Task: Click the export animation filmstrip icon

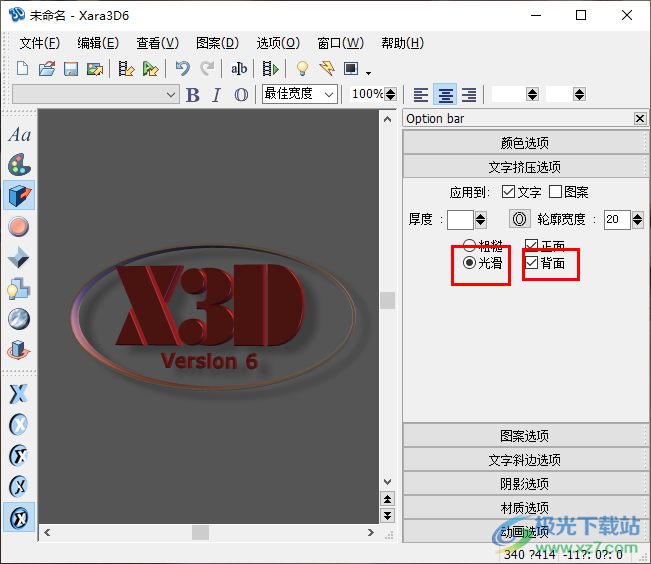Action: click(126, 69)
